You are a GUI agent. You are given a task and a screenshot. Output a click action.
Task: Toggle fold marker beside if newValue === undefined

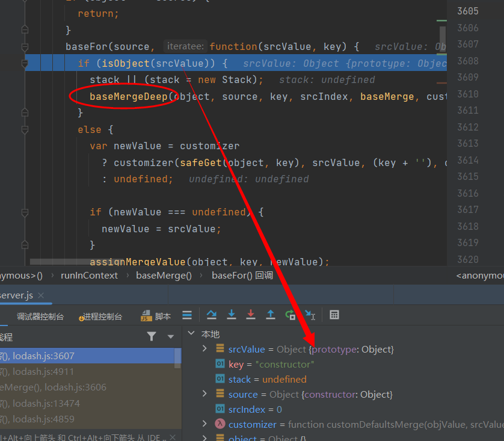point(25,212)
